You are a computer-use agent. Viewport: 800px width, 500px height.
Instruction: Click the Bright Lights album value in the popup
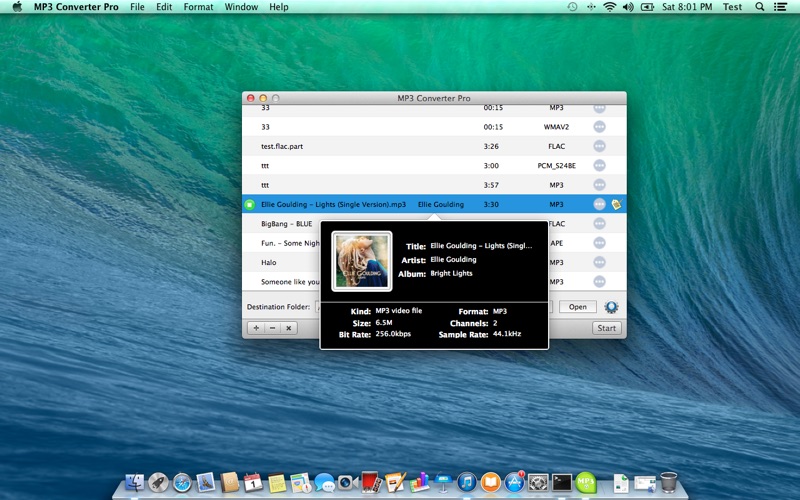pyautogui.click(x=451, y=273)
